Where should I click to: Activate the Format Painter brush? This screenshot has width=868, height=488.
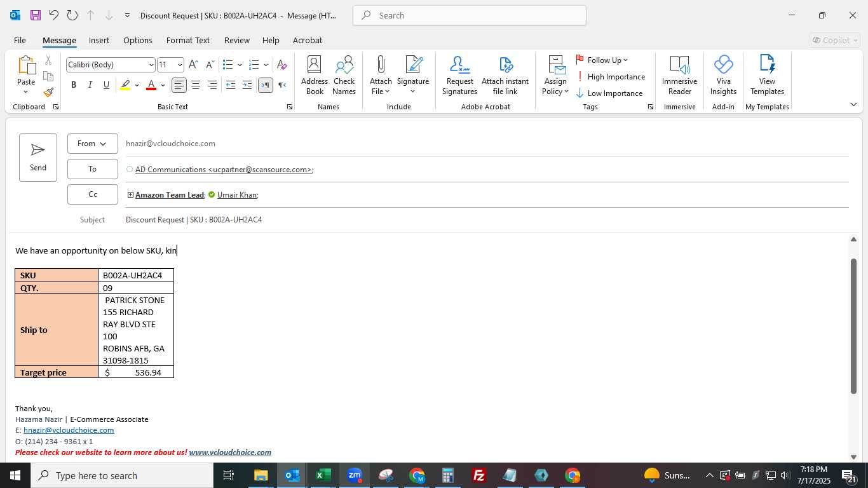pos(48,92)
